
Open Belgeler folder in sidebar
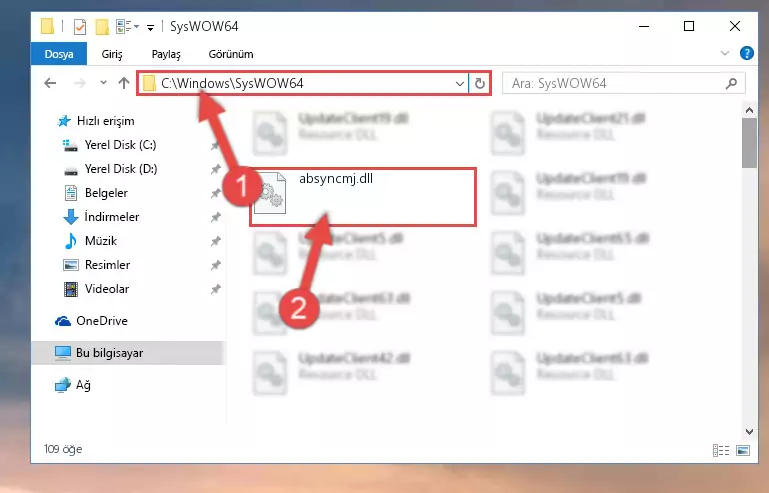[106, 193]
